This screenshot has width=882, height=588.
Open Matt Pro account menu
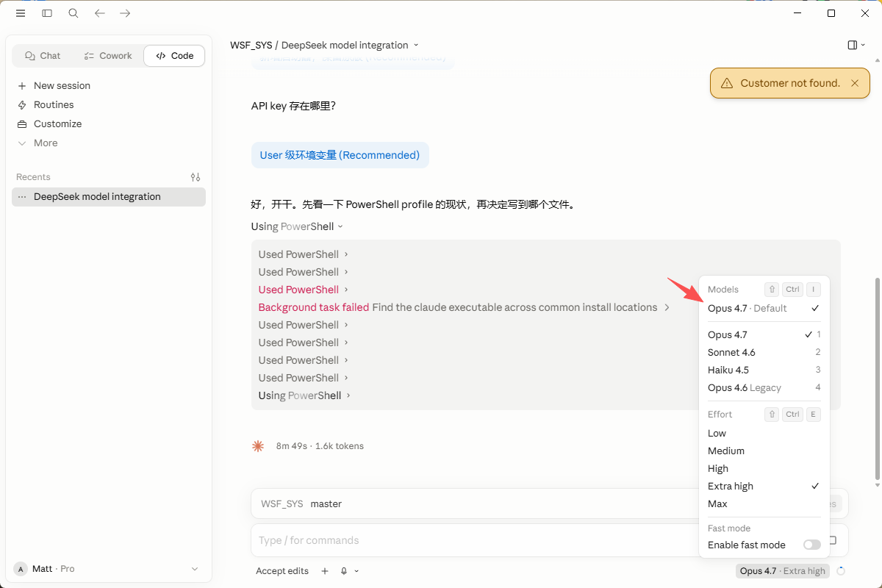(x=107, y=569)
